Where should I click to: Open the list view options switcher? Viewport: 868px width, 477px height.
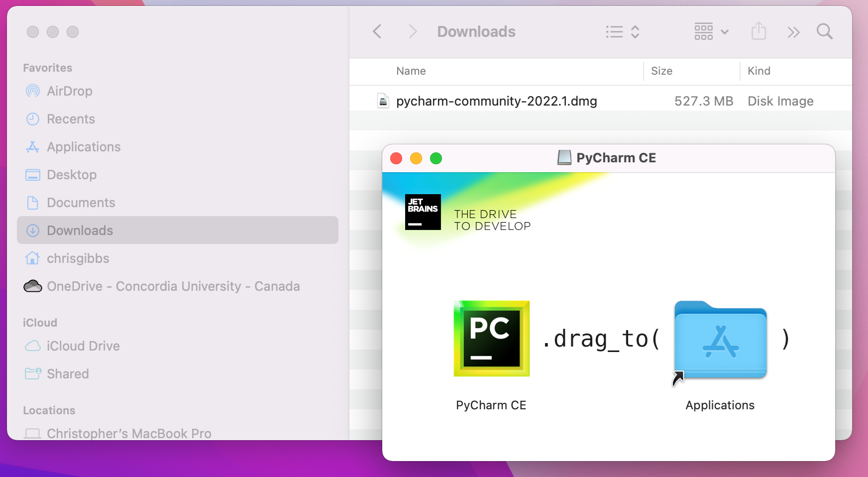(622, 32)
